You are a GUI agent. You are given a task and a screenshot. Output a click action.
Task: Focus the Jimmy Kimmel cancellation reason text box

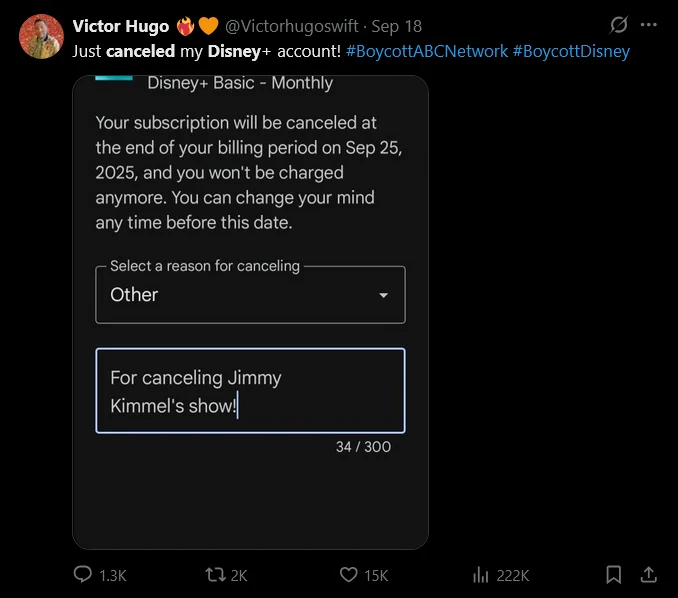[x=250, y=391]
